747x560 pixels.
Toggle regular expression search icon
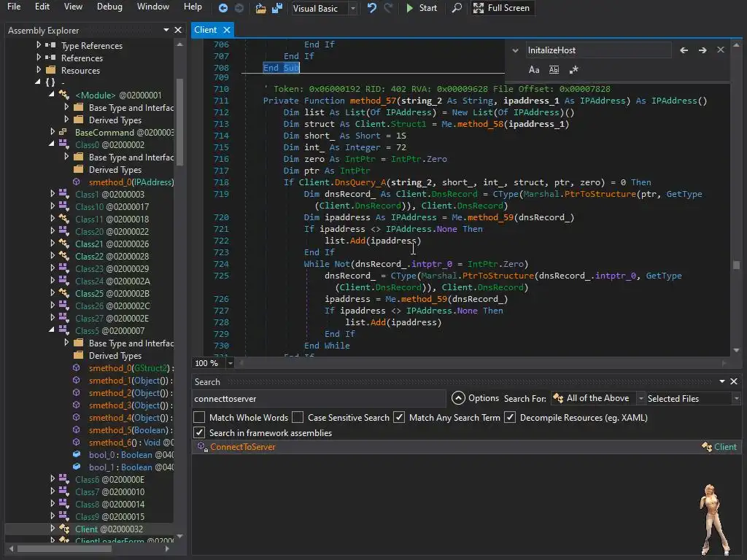[573, 70]
